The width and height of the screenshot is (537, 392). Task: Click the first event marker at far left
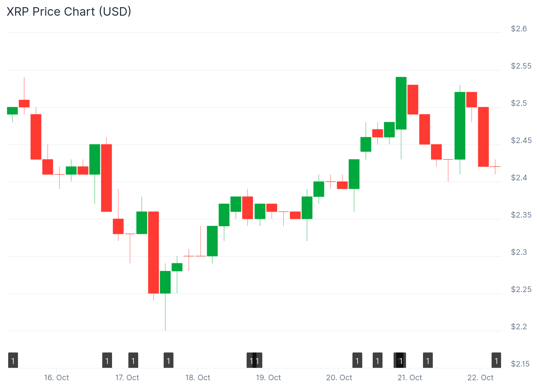[x=13, y=361]
